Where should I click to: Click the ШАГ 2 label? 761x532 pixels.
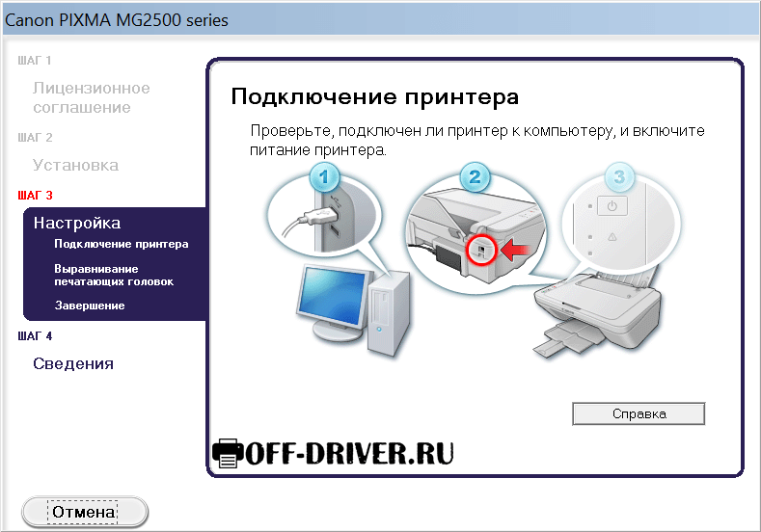35,138
